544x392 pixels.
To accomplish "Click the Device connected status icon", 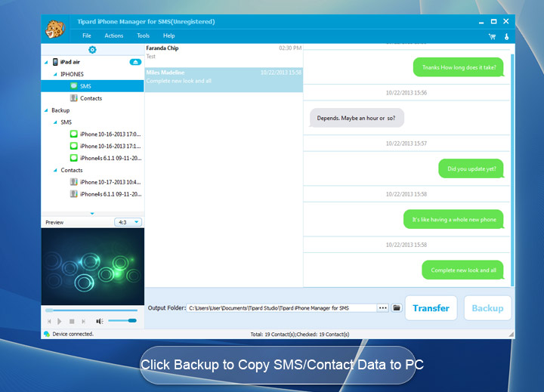I will coord(47,334).
